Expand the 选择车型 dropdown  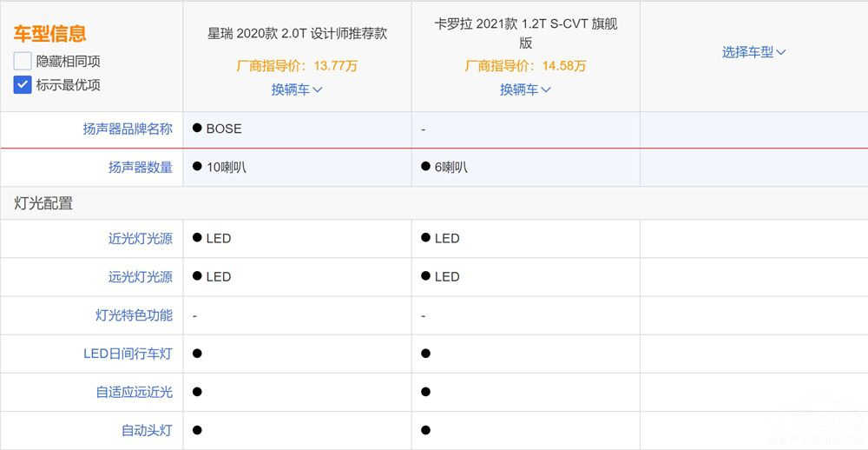tap(753, 52)
